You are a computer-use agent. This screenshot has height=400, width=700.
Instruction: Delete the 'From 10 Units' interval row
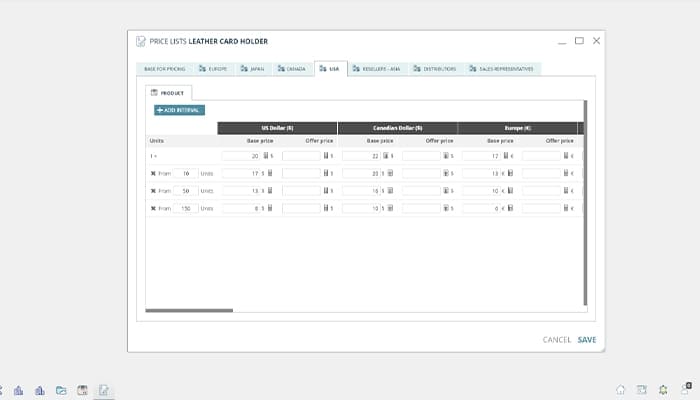click(x=153, y=174)
